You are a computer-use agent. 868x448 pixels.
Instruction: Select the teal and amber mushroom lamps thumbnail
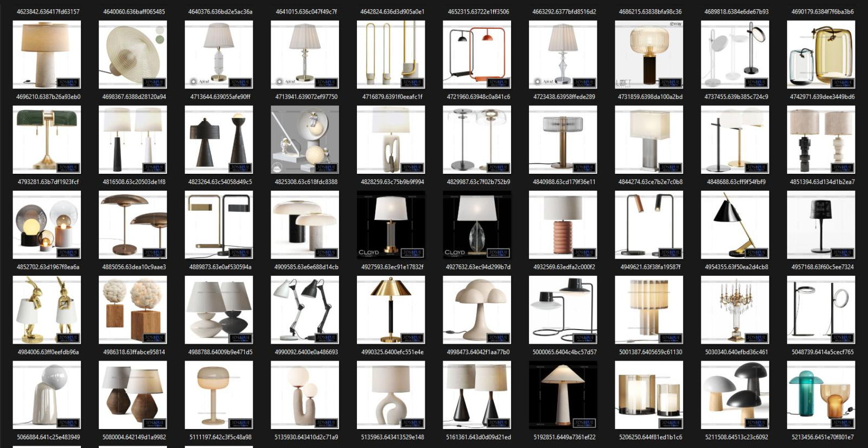(821, 395)
